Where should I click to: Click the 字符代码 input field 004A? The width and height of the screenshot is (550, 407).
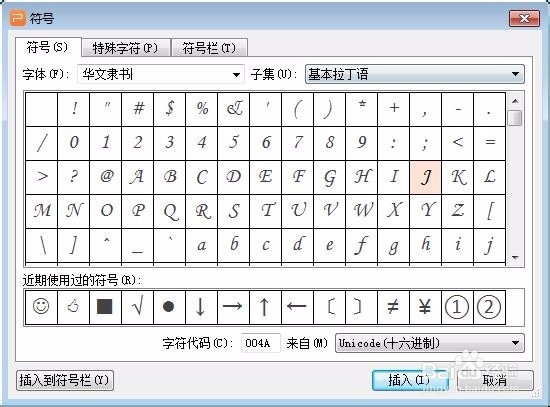(x=260, y=343)
